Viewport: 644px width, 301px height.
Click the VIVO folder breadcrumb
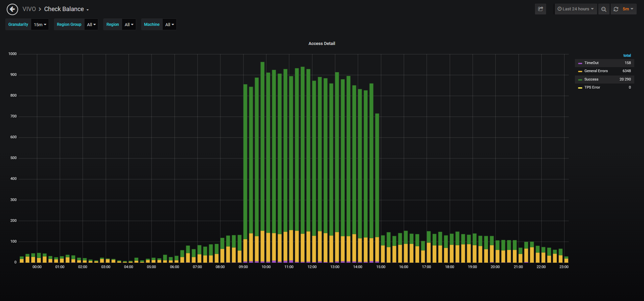coord(29,9)
